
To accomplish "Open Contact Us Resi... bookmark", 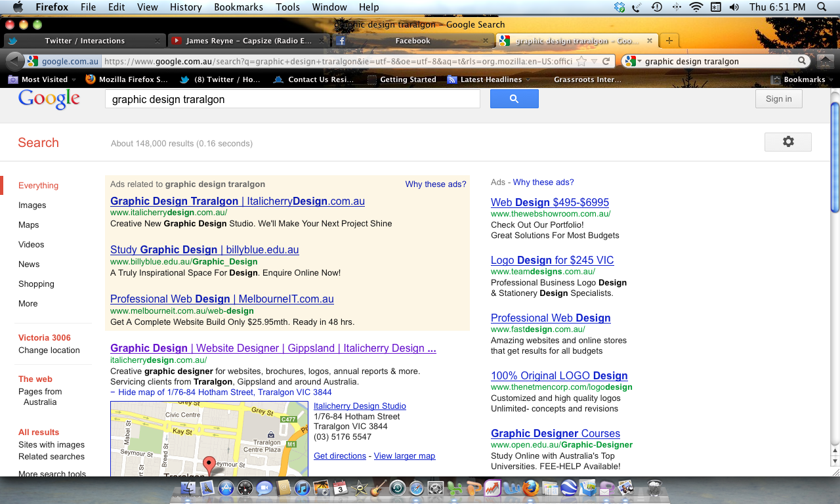I will [x=313, y=79].
